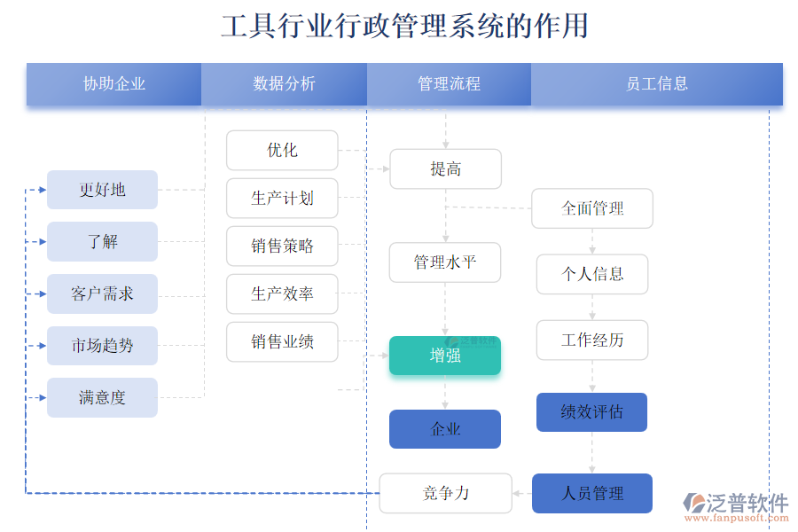Select the 生产计划 node
This screenshot has height=532, width=798.
tap(283, 199)
